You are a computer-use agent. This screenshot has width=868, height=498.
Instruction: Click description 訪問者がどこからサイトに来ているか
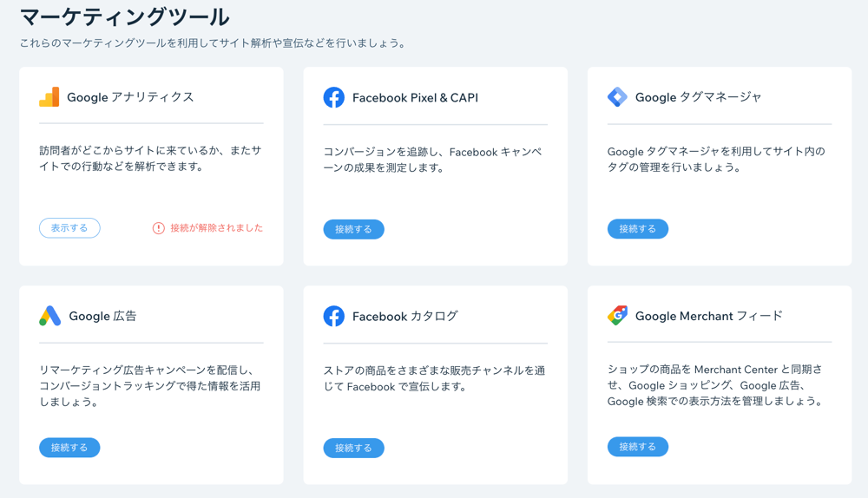point(150,158)
